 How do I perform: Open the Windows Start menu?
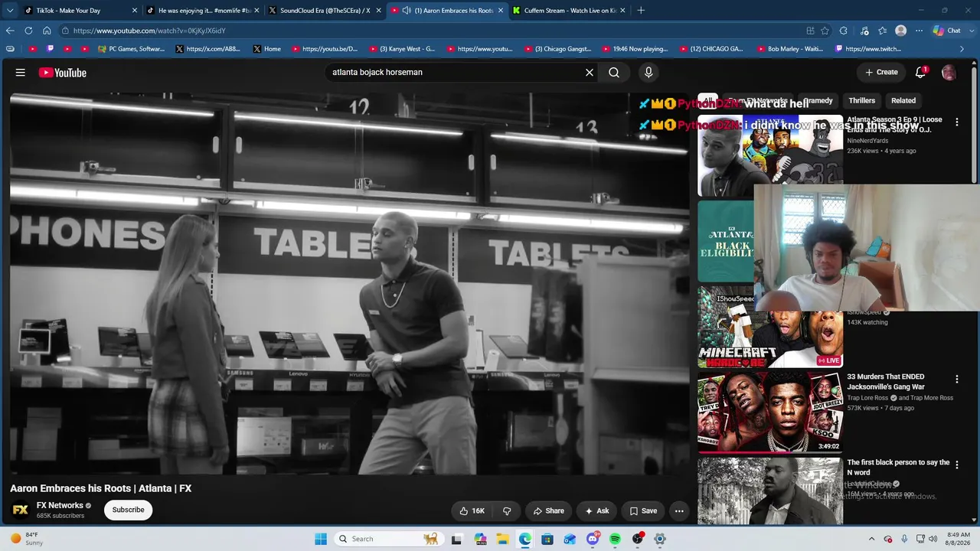click(x=321, y=539)
